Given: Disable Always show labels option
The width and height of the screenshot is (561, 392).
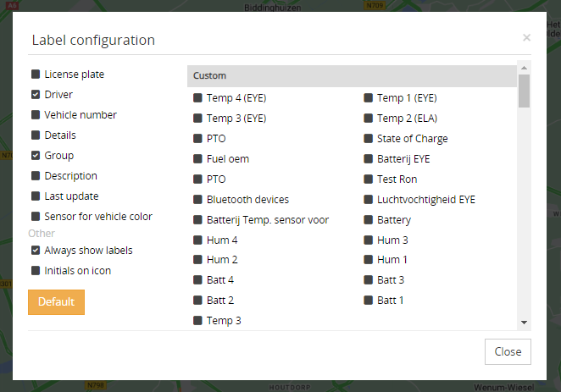Looking at the screenshot, I should click(36, 250).
